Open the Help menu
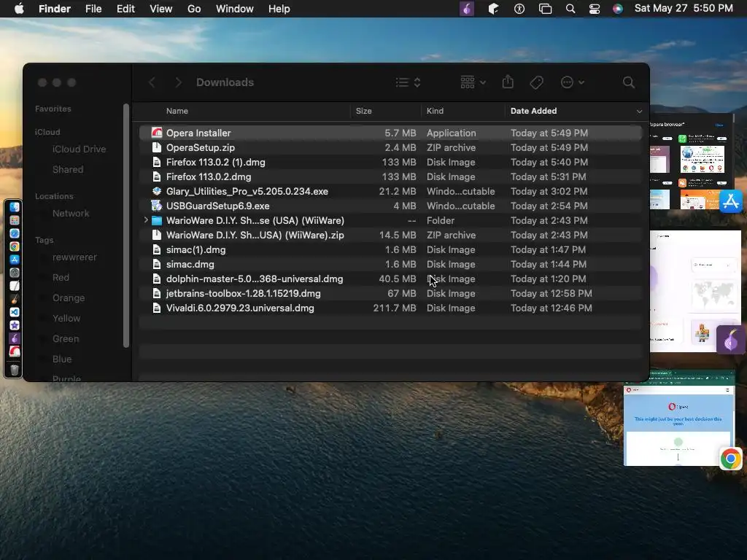 pos(279,9)
